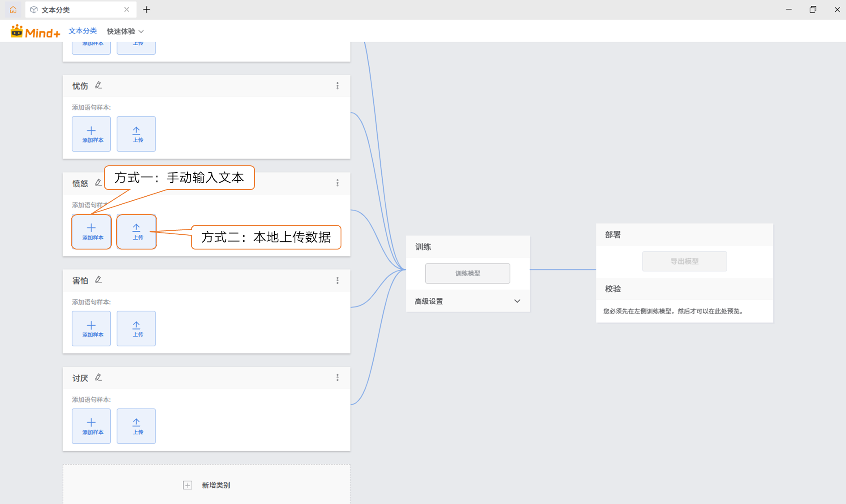Click pencil icon next to 讨厌
846x504 pixels.
tap(99, 378)
